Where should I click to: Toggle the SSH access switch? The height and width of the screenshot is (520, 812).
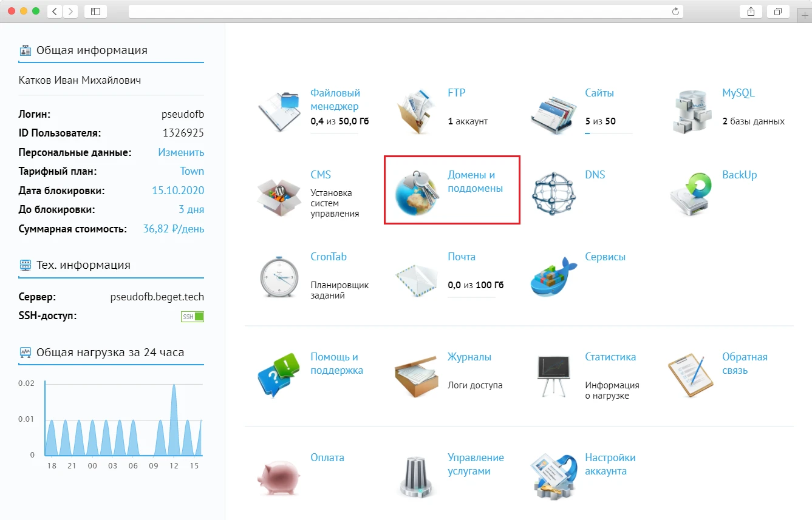[x=193, y=317]
